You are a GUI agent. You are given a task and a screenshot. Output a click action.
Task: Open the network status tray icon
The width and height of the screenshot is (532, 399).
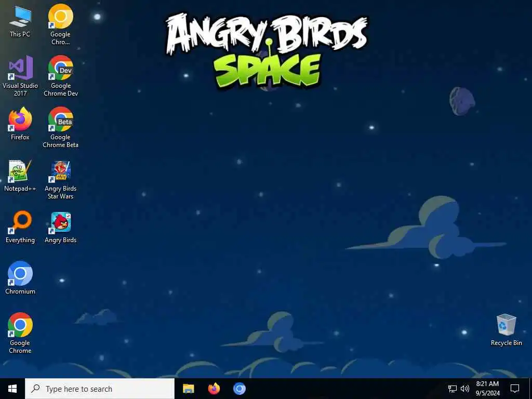[x=453, y=389]
